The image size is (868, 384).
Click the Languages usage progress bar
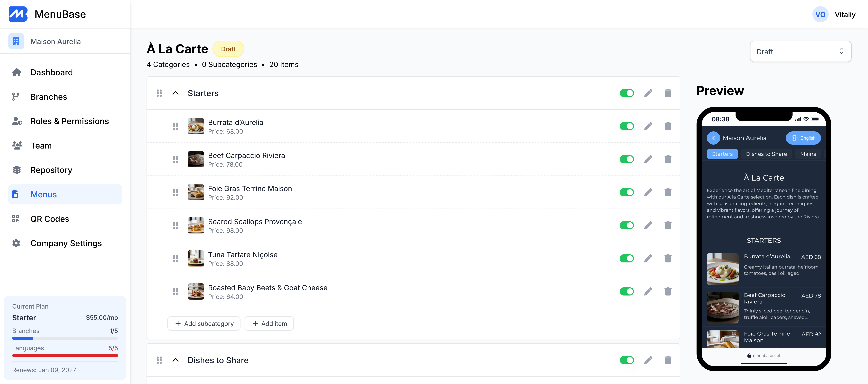(x=65, y=355)
